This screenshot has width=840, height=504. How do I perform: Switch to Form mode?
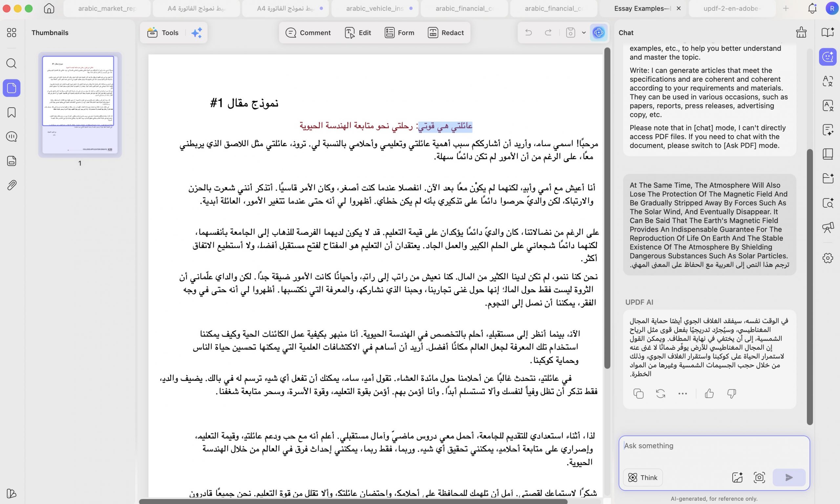399,32
